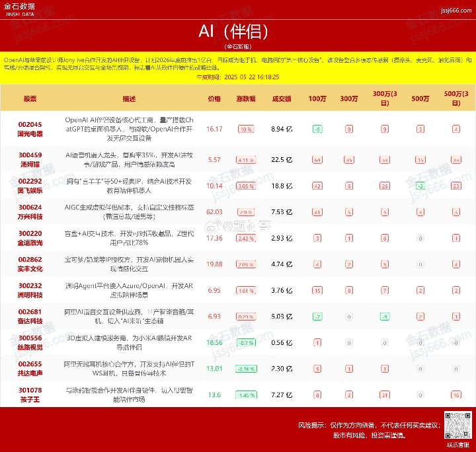This screenshot has width=476, height=452.
Task: Click the price 16.17 for 国光电器
Action: point(214,130)
